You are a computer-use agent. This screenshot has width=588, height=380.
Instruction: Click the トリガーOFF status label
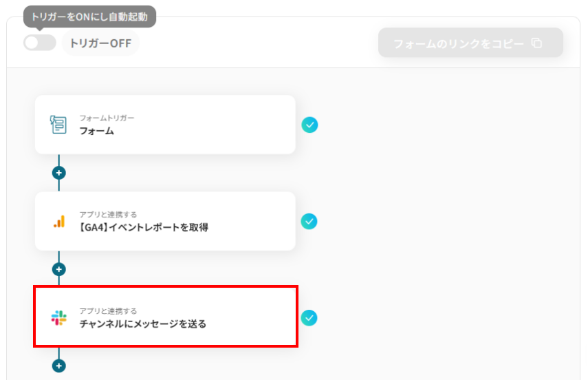pos(100,43)
